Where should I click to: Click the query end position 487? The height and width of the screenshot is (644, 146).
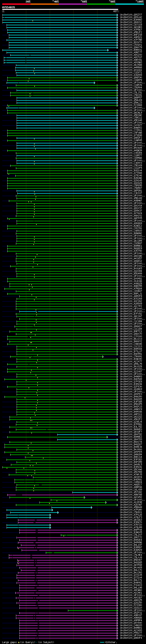(115, 11)
